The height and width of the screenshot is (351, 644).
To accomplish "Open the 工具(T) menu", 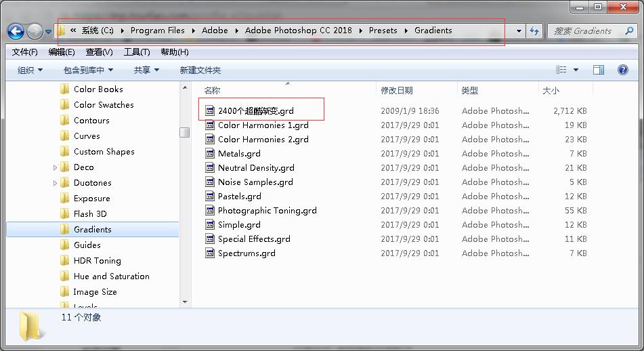I will coord(137,51).
